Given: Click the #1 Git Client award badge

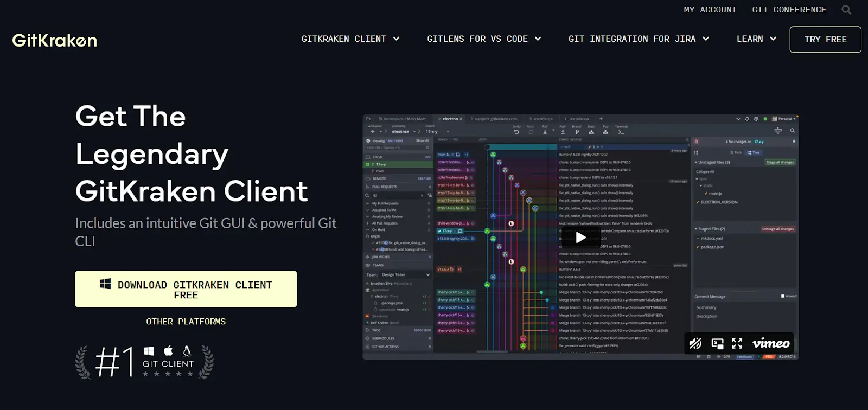Looking at the screenshot, I should tap(144, 362).
